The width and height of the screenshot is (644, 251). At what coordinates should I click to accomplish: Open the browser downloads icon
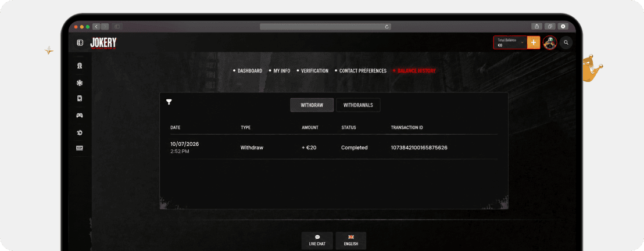(x=562, y=26)
